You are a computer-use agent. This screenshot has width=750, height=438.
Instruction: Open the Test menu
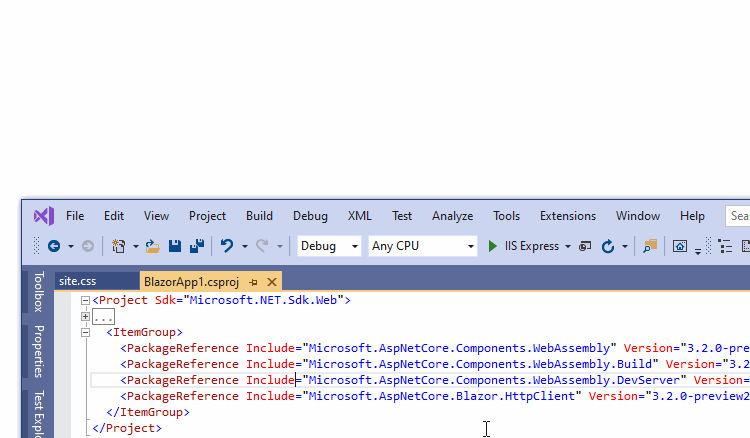click(x=402, y=216)
